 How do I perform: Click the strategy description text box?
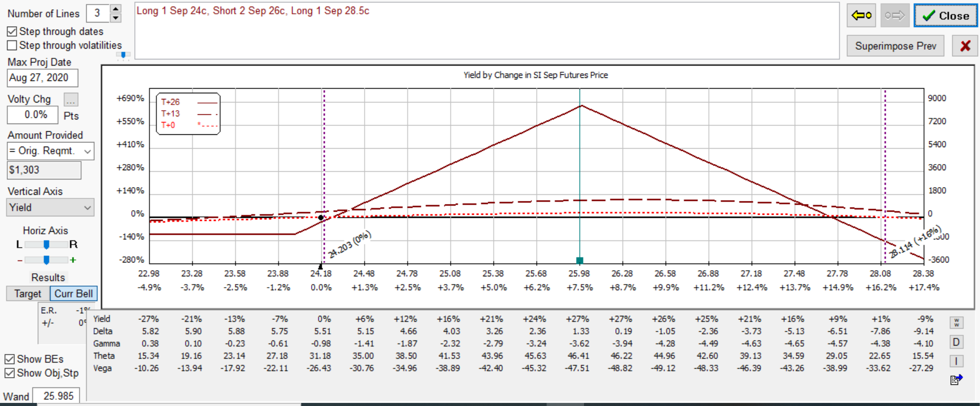click(487, 31)
